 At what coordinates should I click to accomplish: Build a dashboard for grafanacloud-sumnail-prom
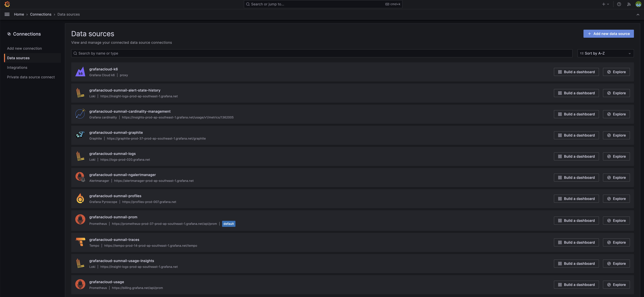point(576,221)
